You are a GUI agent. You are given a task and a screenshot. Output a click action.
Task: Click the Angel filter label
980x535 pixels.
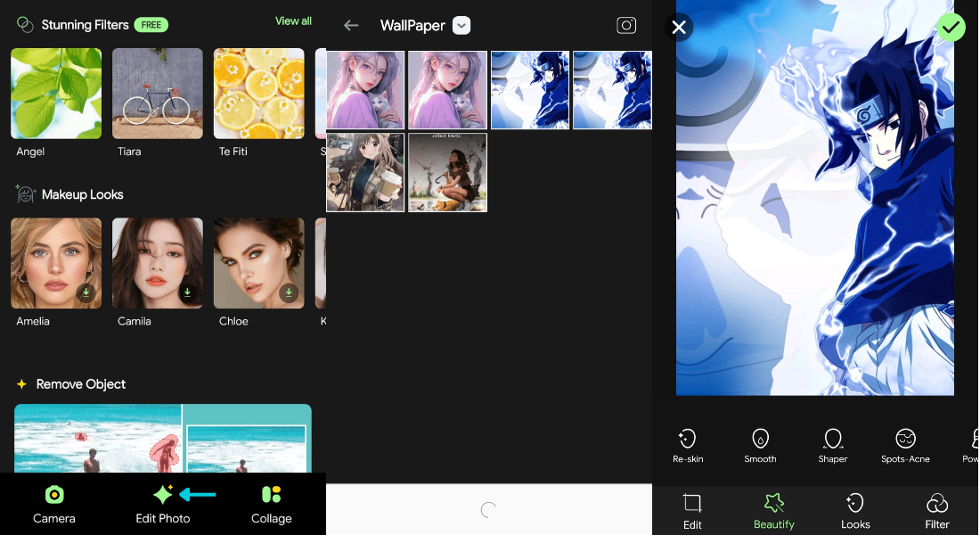point(30,152)
